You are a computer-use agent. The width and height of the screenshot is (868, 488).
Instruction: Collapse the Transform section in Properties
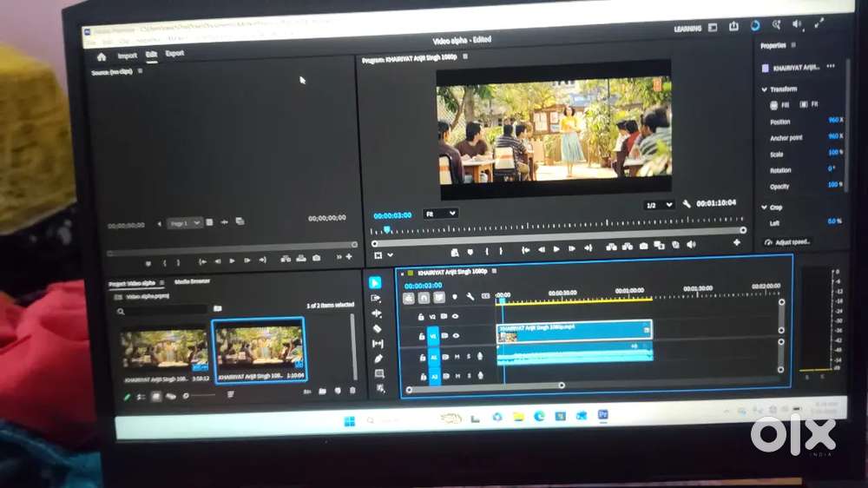[765, 89]
